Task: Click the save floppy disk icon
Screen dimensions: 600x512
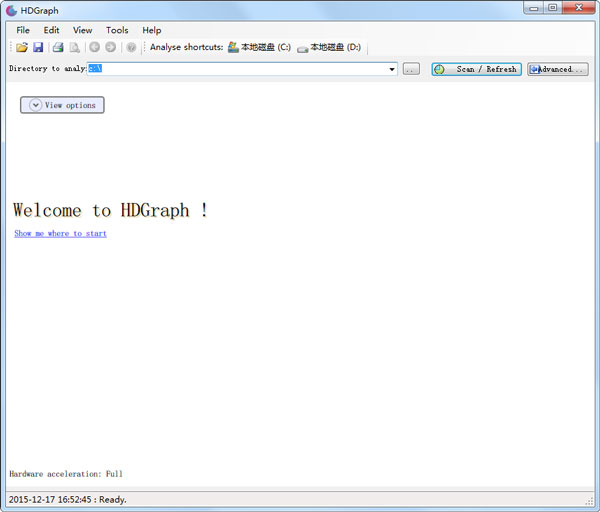Action: (x=38, y=47)
